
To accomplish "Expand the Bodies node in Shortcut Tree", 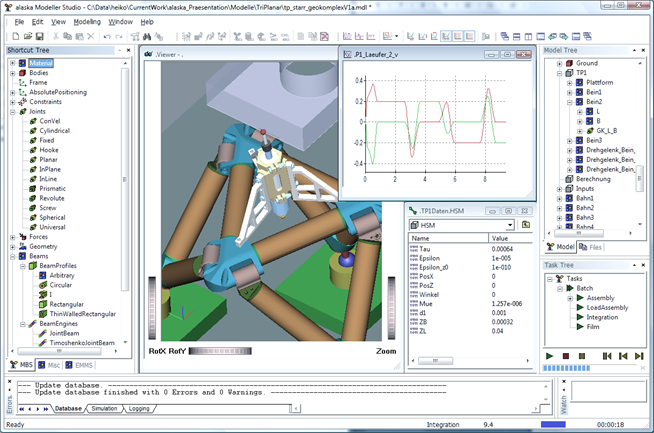I will click(12, 73).
